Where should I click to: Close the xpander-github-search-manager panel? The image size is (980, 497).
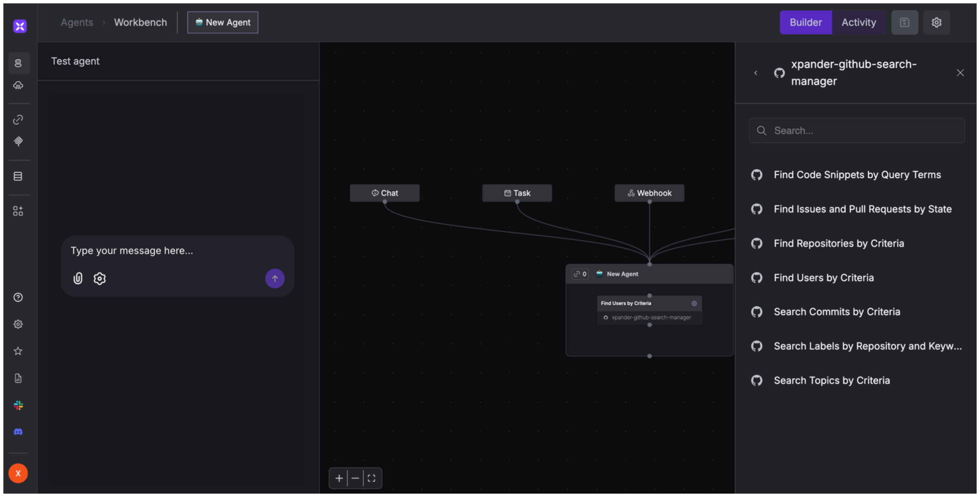[x=960, y=73]
